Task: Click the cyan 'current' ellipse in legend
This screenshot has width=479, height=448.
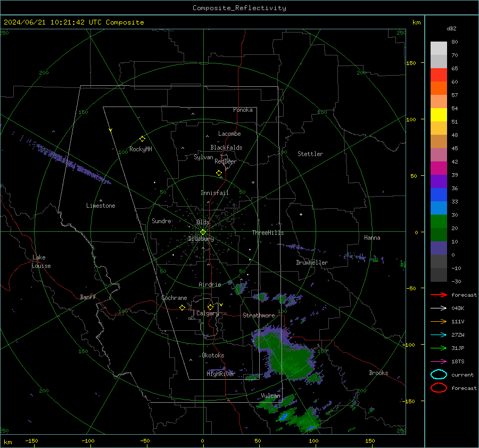Action: click(x=439, y=374)
